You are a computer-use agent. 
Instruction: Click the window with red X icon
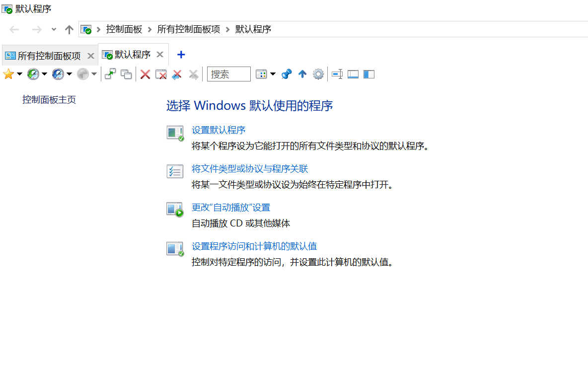(x=161, y=74)
